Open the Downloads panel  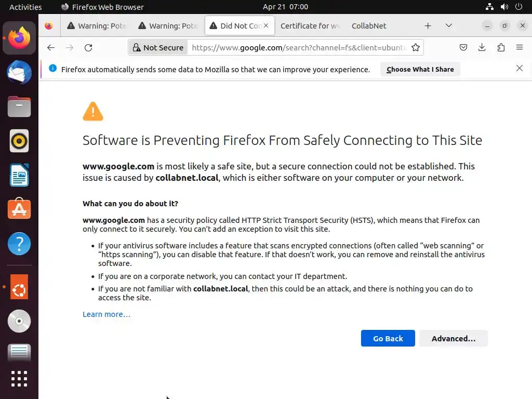tap(482, 48)
